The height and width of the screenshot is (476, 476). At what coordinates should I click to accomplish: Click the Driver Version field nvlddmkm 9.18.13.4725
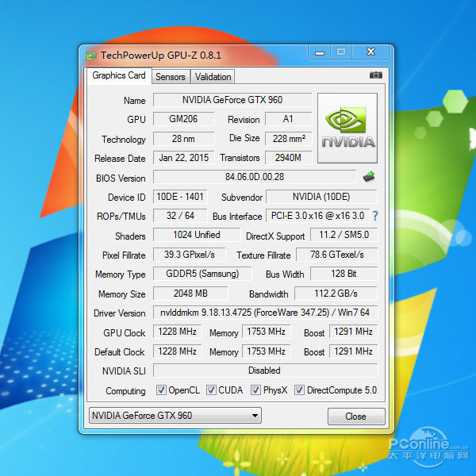pyautogui.click(x=265, y=313)
